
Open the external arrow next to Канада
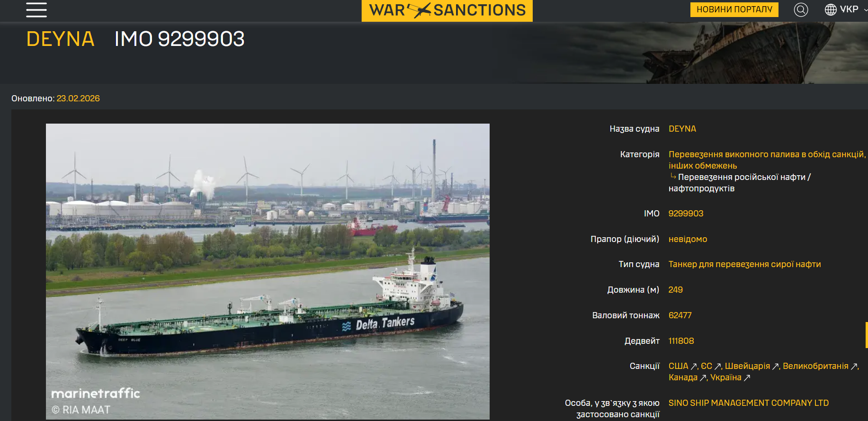pyautogui.click(x=703, y=378)
